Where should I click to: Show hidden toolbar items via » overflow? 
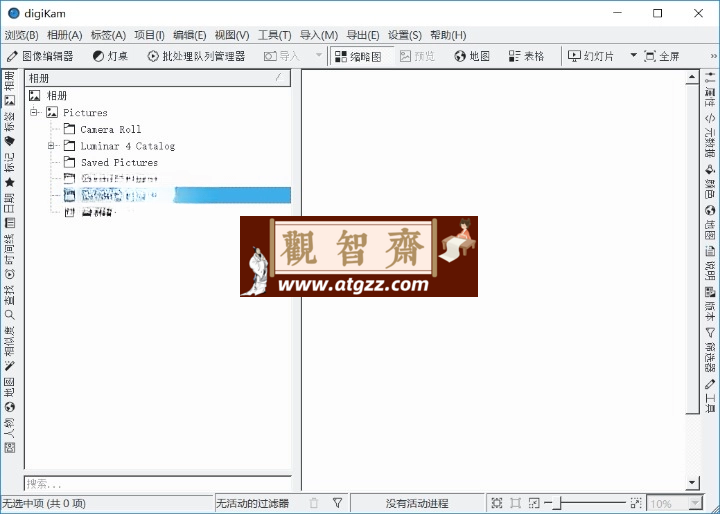pos(713,56)
